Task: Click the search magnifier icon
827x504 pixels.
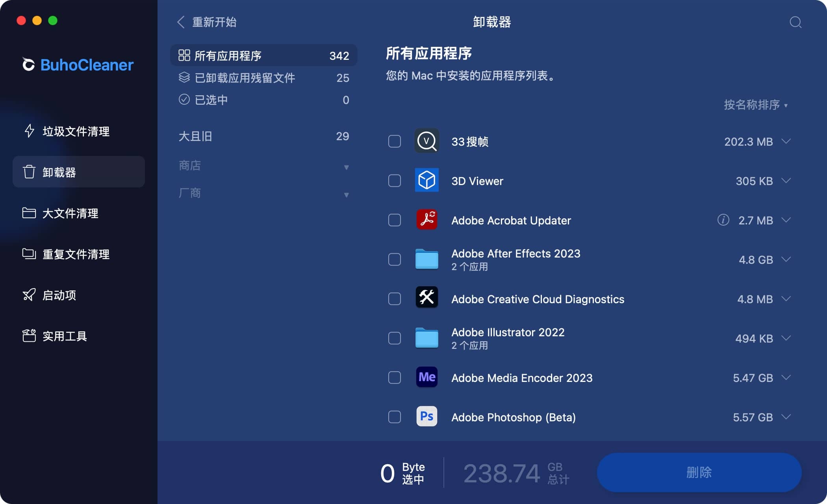Action: coord(795,22)
